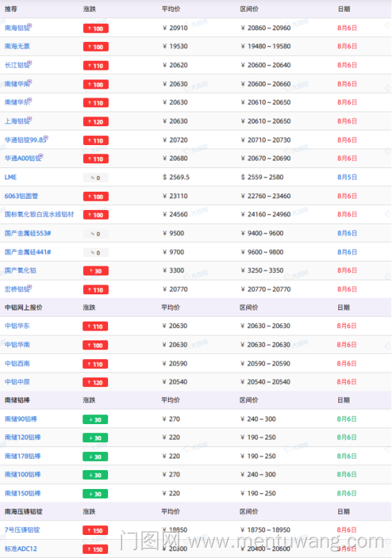Click the red ↑150 badge for 7号压铸铝锭
This screenshot has height=558, width=392.
96,531
